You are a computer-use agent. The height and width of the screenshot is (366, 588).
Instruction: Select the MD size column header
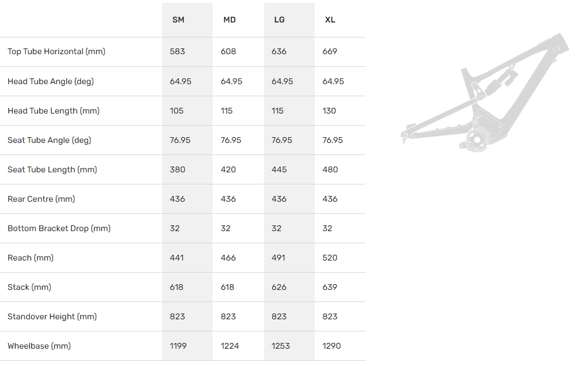pyautogui.click(x=229, y=20)
